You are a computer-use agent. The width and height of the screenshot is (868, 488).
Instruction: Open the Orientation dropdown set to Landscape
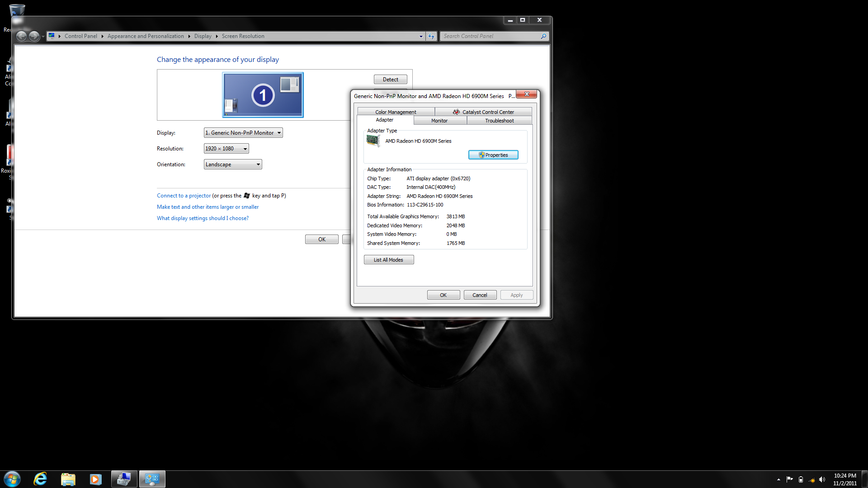(233, 164)
